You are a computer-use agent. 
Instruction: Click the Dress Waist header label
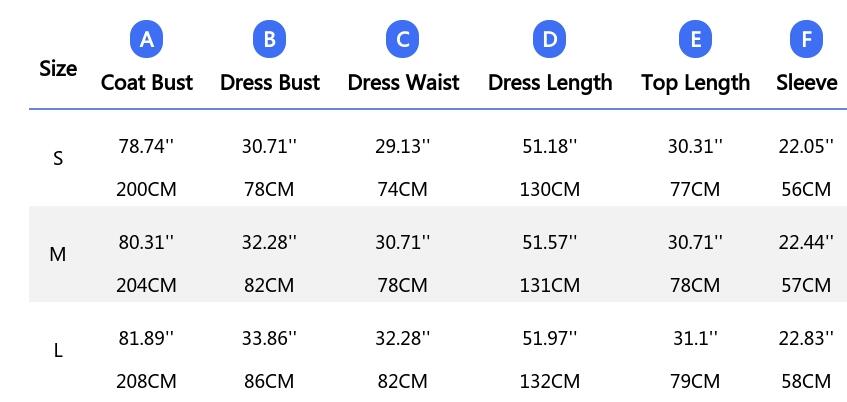403,83
